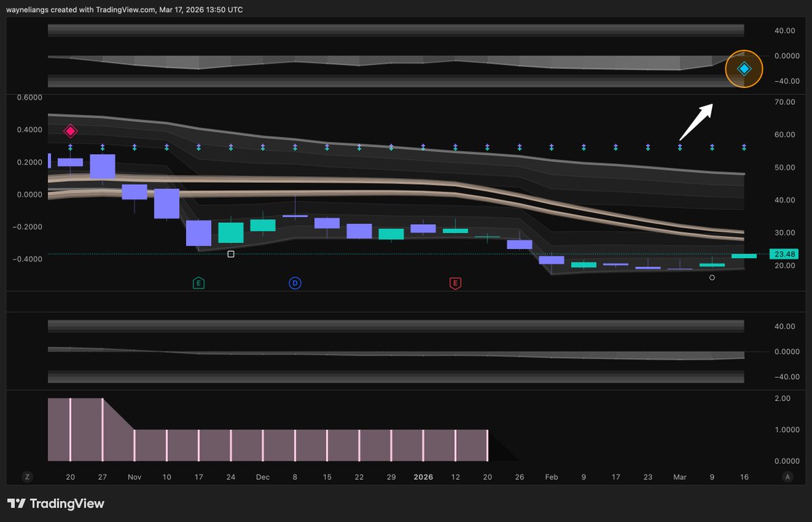Screen dimensions: 812x522
Task: Click the Mar date label
Action: (x=680, y=477)
